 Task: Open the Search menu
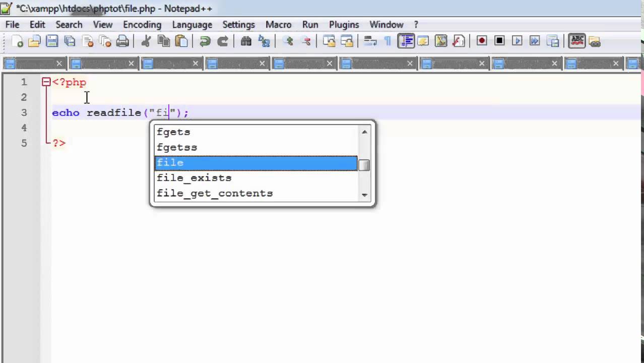[69, 24]
